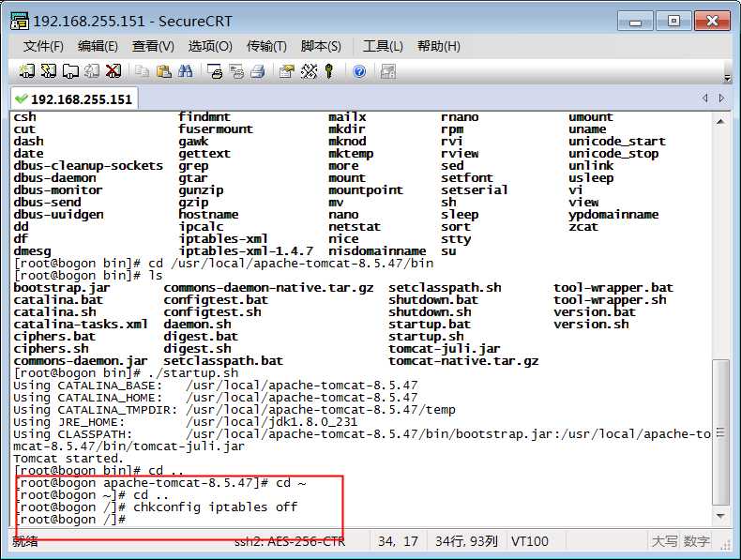Click the vertical scrollbar thumb

point(720,432)
